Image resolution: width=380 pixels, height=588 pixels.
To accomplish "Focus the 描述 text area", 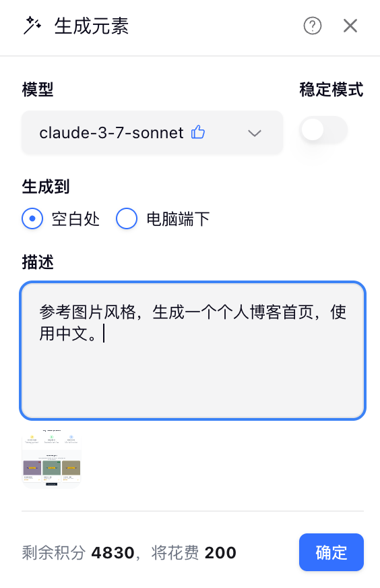I will 193,351.
